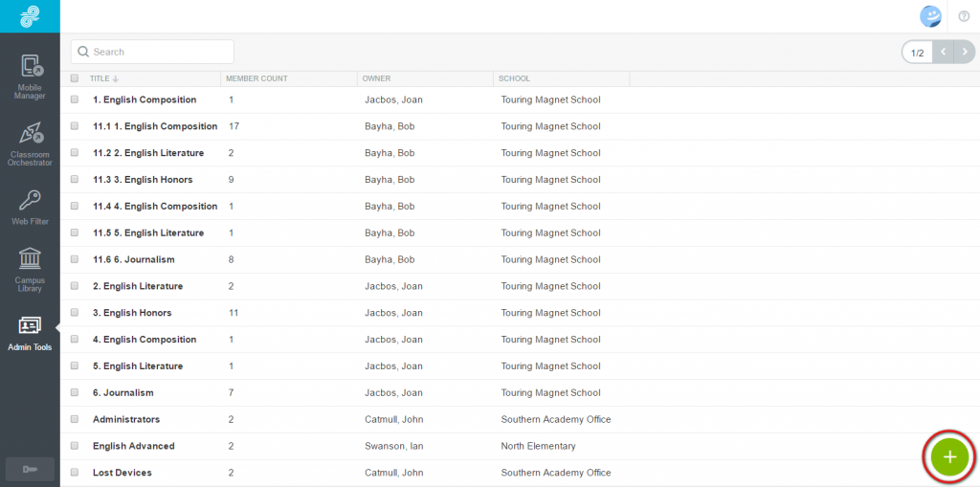Open the 11.4 4. English Composition group
The height and width of the screenshot is (487, 980).
155,207
